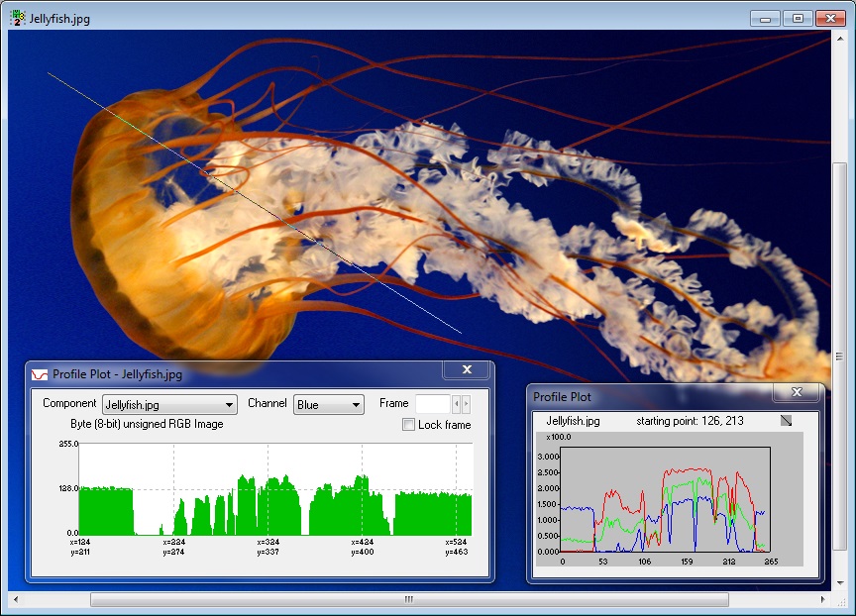
Task: Minimize the Jellyfish.jpg image window
Action: [765, 18]
